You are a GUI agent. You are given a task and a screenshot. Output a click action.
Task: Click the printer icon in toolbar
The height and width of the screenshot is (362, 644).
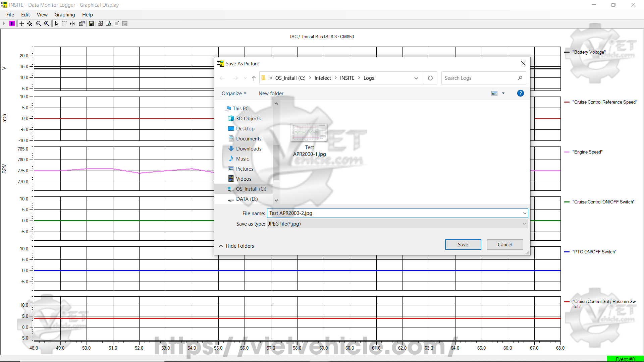coord(100,23)
